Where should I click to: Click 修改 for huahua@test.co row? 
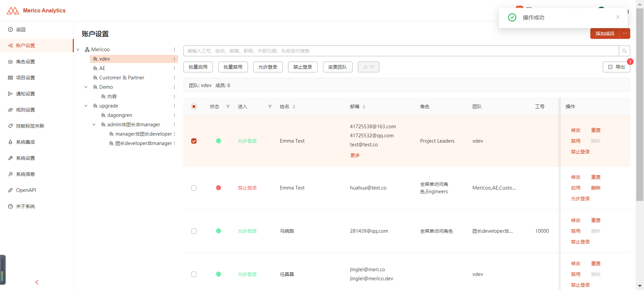[576, 177]
